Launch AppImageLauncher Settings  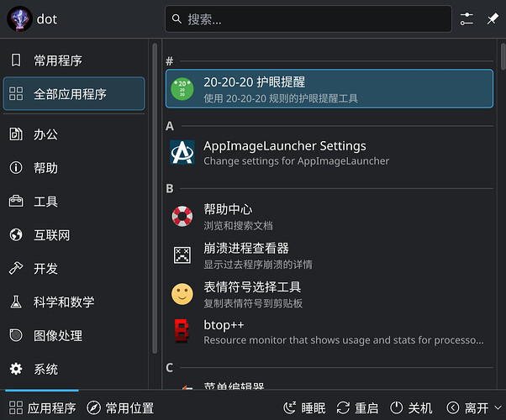329,152
